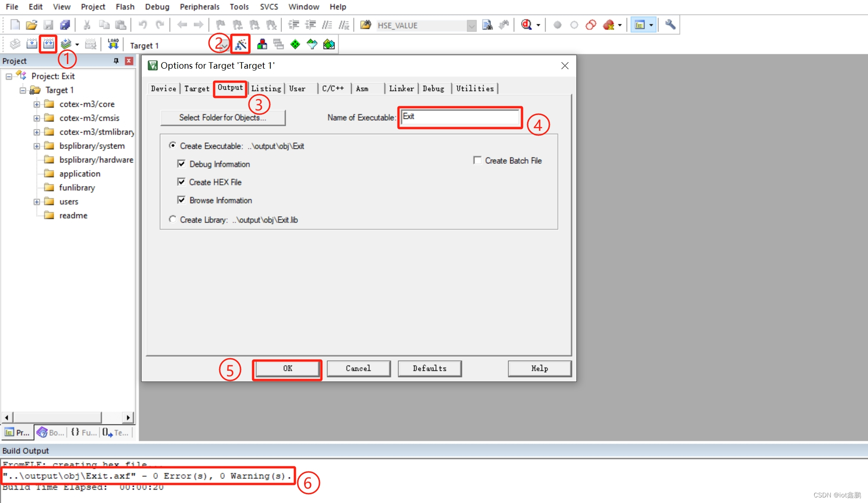Click the Help button in dialog

coord(540,368)
